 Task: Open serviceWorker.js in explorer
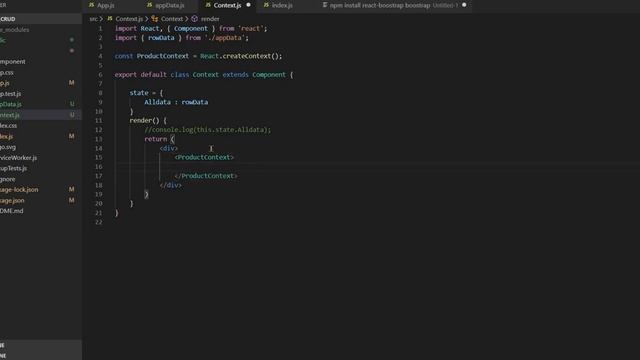coord(41,158)
